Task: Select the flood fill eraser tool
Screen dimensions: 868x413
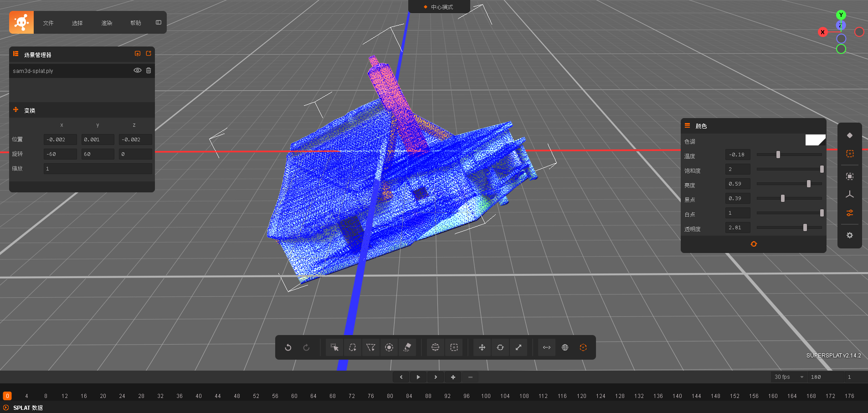Action: (407, 347)
